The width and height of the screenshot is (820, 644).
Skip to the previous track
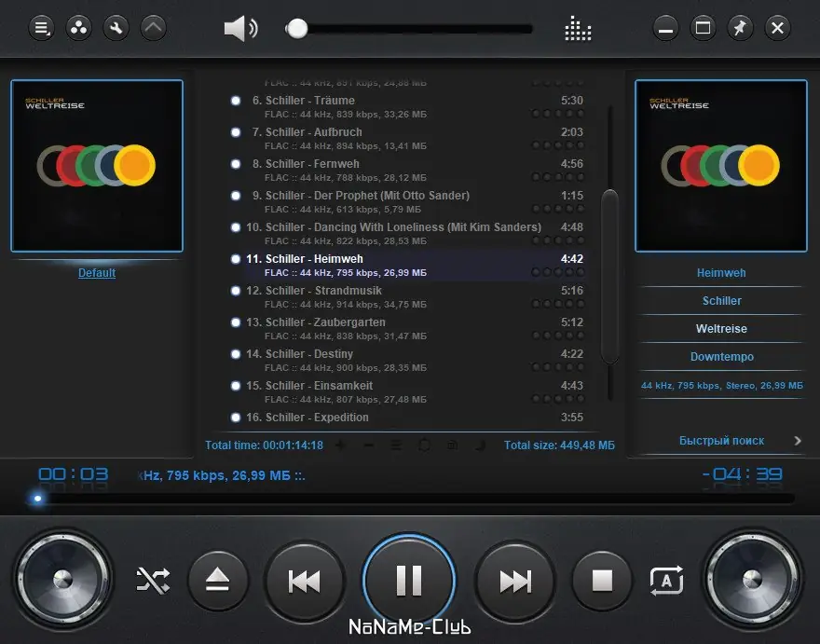click(x=305, y=582)
